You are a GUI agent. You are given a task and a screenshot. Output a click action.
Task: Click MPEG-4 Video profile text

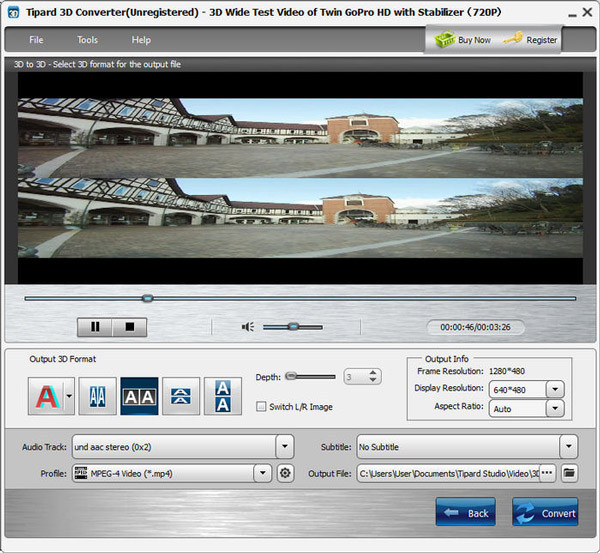point(131,474)
